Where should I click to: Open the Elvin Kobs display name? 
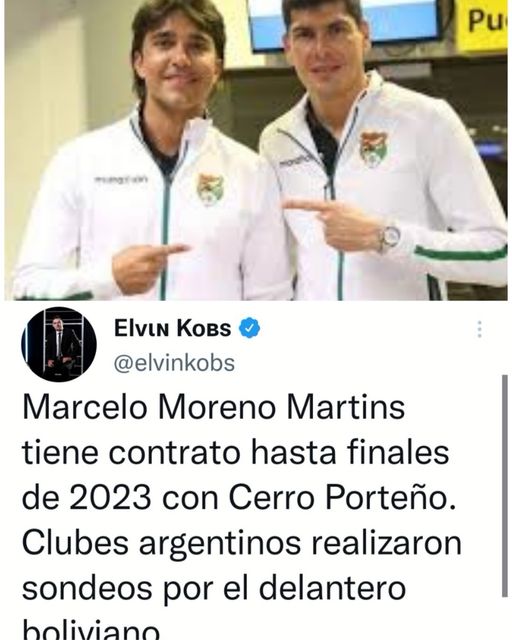(173, 328)
